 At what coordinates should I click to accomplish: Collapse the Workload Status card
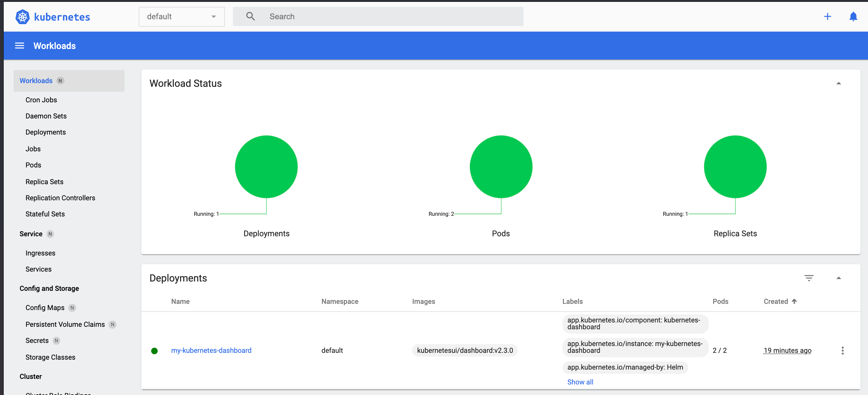[839, 83]
